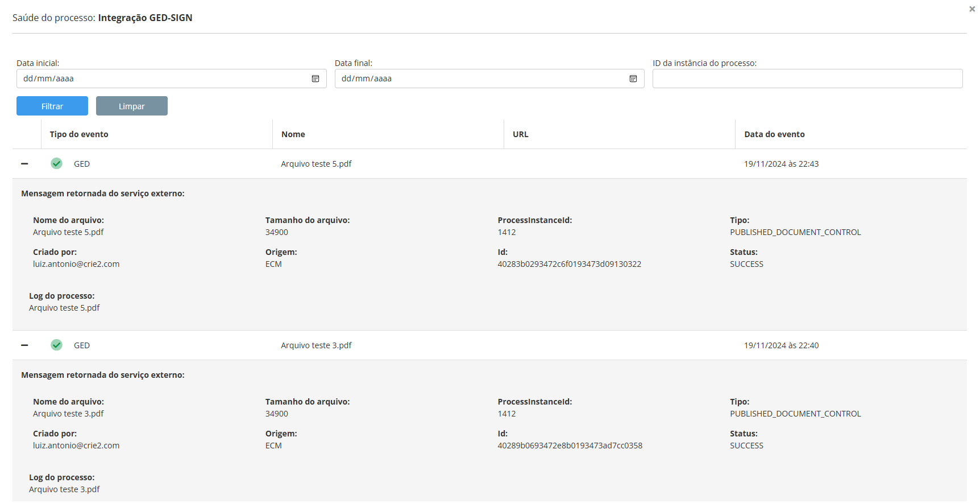980x503 pixels.
Task: Collapse the Arquivo teste 3.pdf event row
Action: (24, 345)
